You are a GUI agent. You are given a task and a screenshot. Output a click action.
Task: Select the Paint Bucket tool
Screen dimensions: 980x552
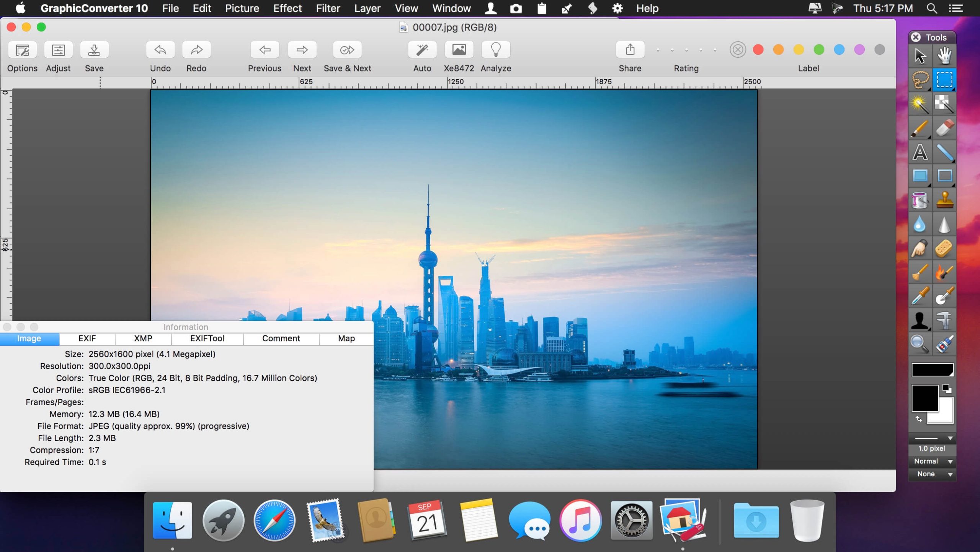(919, 200)
